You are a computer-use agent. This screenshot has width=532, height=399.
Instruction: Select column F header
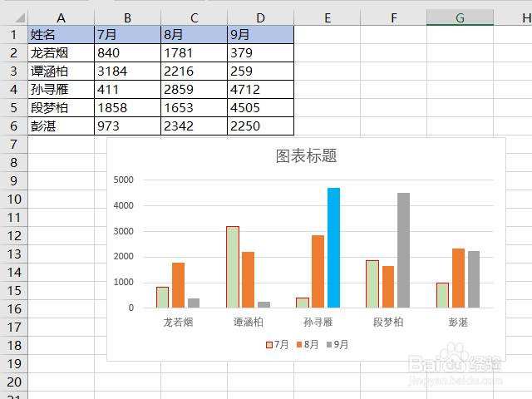pyautogui.click(x=393, y=17)
